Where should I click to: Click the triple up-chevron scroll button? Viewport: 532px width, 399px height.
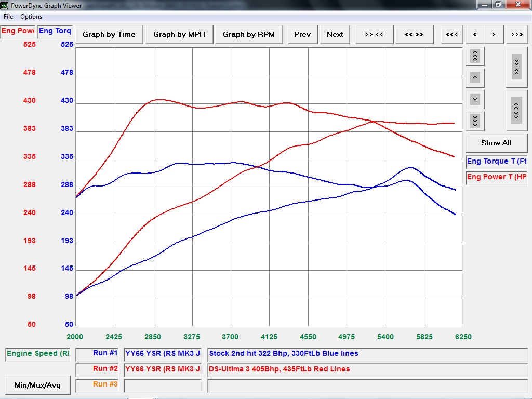tap(475, 56)
